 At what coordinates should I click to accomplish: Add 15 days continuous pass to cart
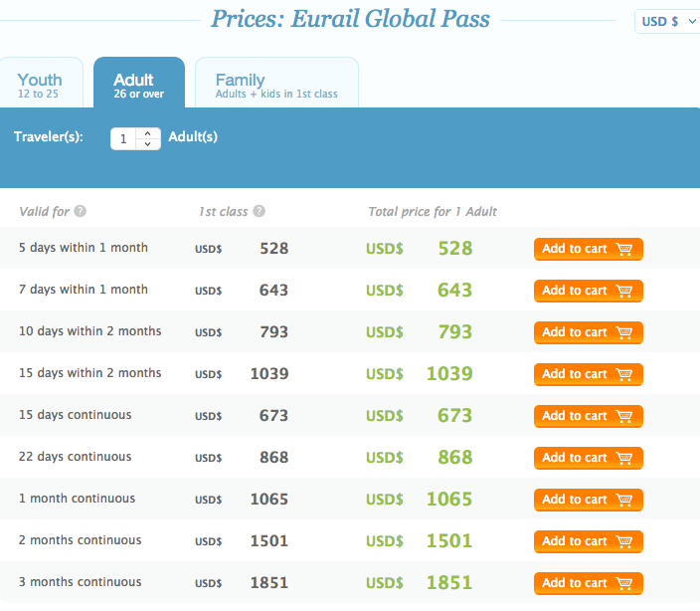pyautogui.click(x=589, y=416)
